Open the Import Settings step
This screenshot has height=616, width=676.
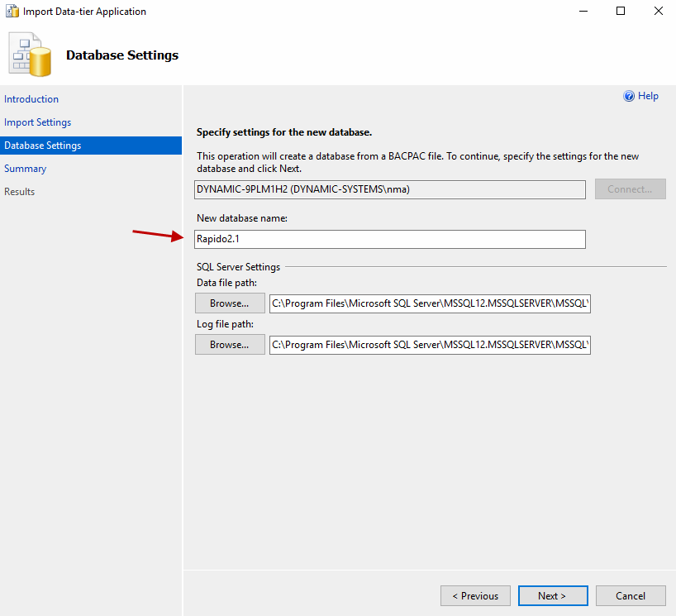pos(37,122)
